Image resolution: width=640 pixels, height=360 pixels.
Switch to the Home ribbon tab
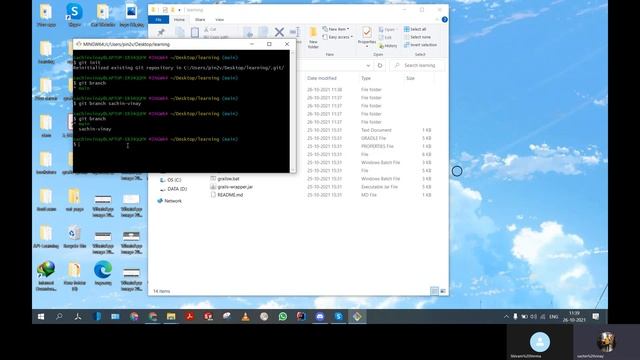point(179,20)
